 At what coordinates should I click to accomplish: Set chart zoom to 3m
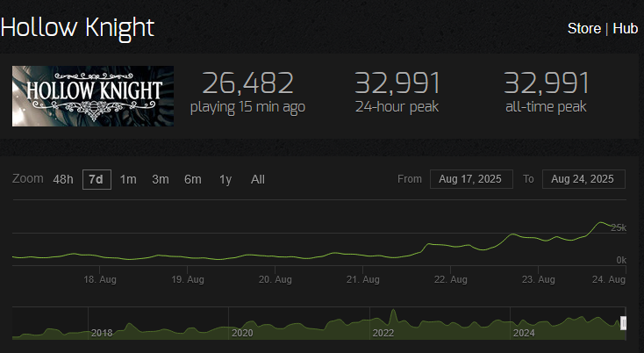161,180
